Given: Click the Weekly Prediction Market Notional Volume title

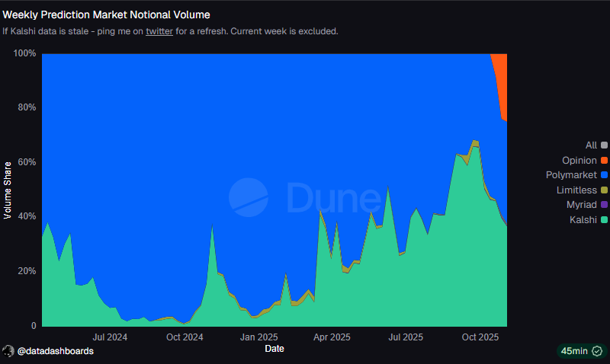Looking at the screenshot, I should pos(107,14).
